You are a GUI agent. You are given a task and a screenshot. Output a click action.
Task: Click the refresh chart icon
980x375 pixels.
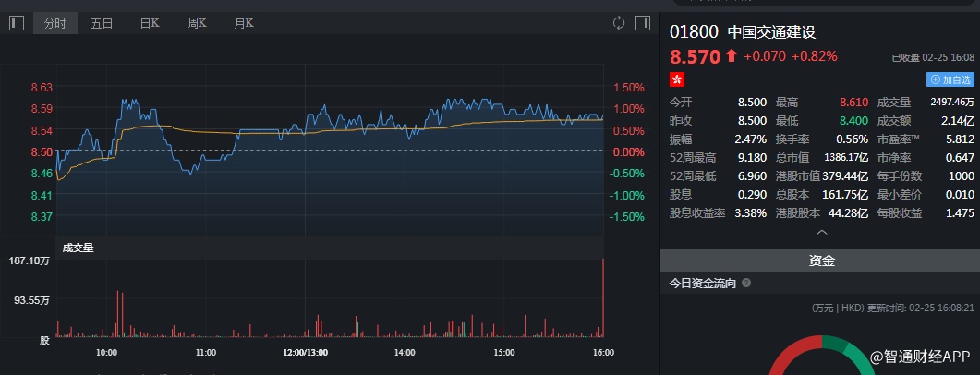pyautogui.click(x=619, y=23)
